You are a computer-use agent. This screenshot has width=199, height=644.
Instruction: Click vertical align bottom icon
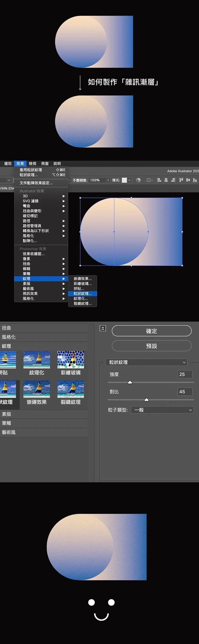(195, 180)
